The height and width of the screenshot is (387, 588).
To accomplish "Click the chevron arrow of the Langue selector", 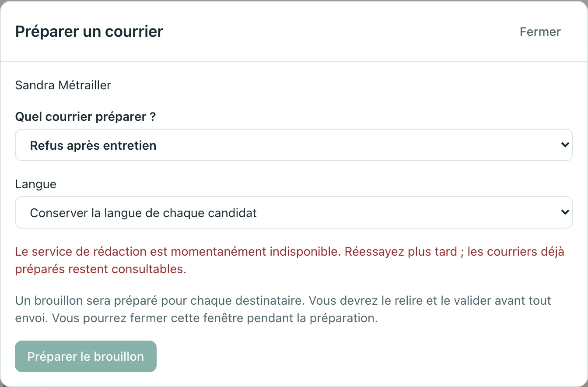I will (x=565, y=212).
